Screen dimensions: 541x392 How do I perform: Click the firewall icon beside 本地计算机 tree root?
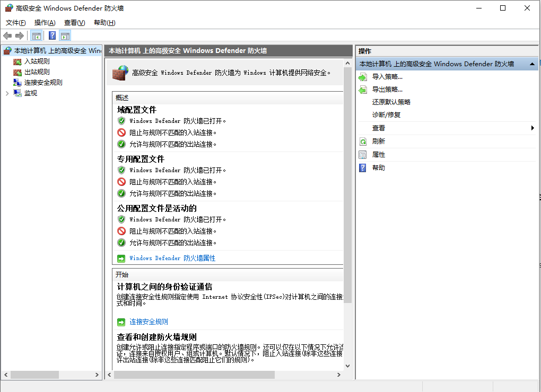click(7, 51)
